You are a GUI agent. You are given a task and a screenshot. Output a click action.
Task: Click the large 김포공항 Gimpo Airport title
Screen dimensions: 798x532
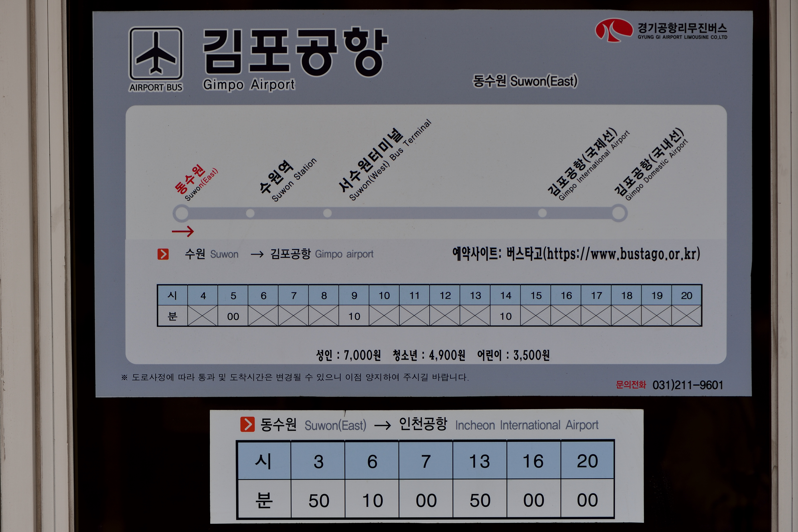coord(294,52)
